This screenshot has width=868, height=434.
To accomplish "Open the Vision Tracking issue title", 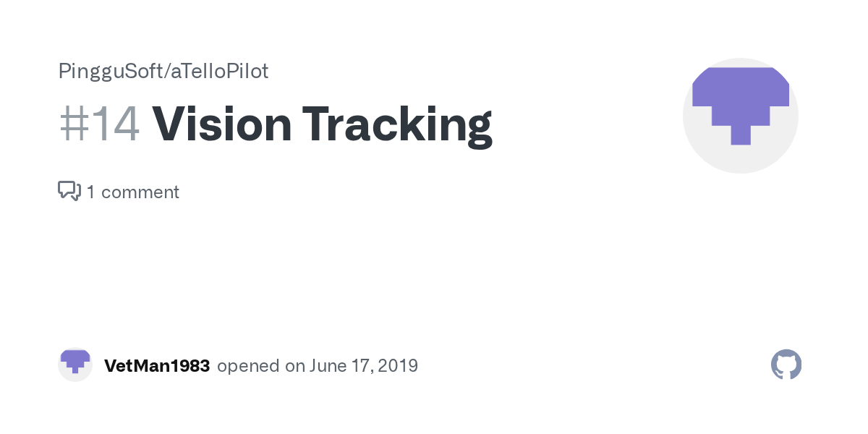I will click(323, 124).
